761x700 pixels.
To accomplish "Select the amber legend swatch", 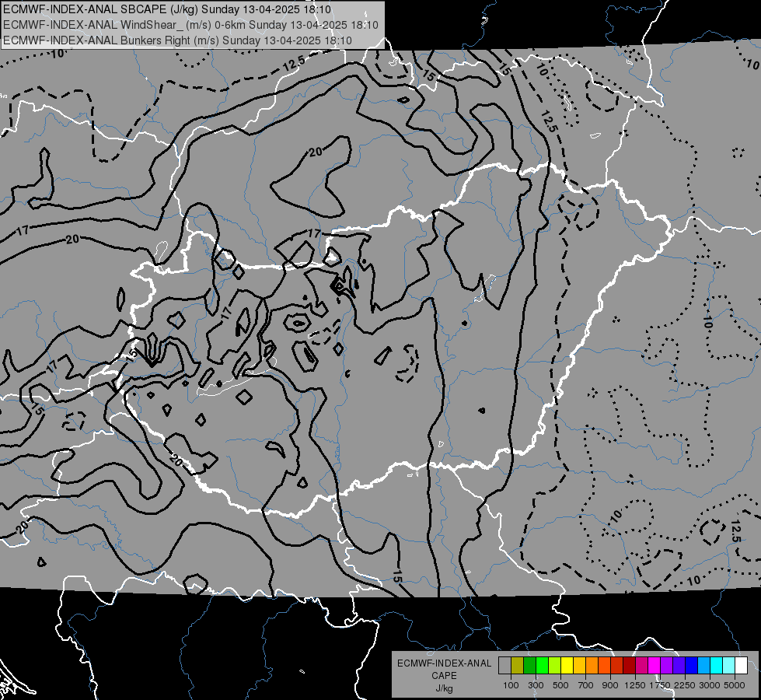I will (579, 666).
